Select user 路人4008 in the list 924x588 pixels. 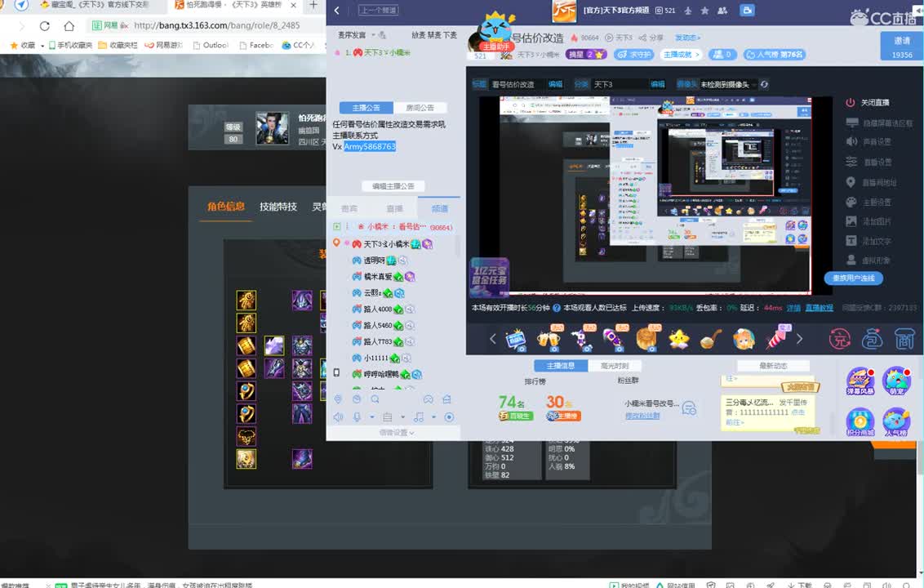(378, 309)
